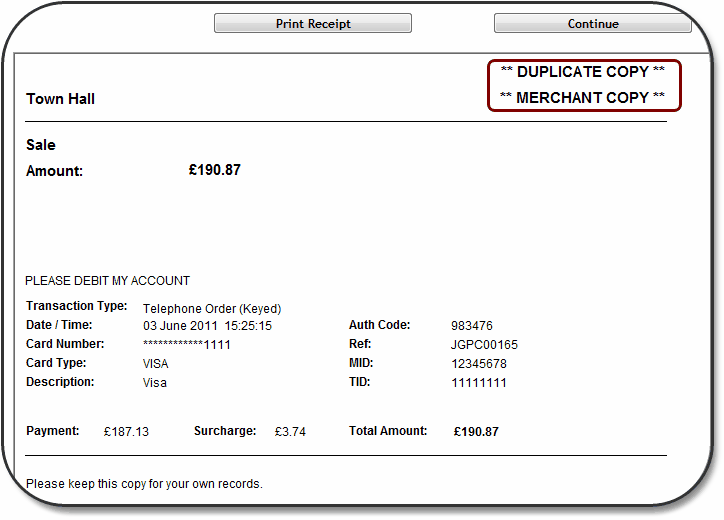
Task: Click the Visa description value
Action: [155, 383]
